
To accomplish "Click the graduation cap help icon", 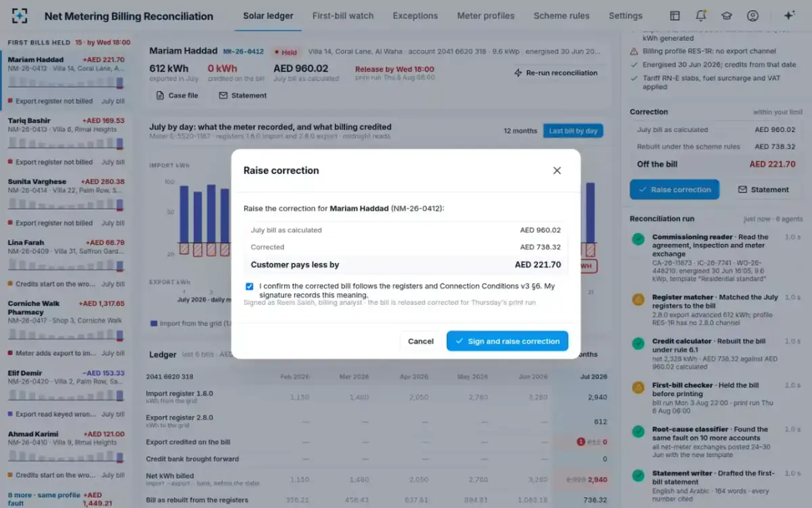I will pos(727,16).
